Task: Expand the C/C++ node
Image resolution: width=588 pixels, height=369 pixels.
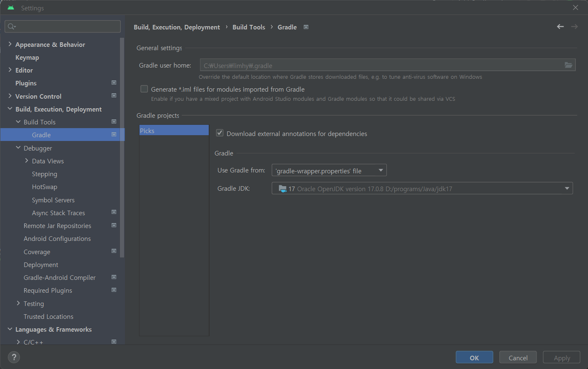Action: (18, 342)
